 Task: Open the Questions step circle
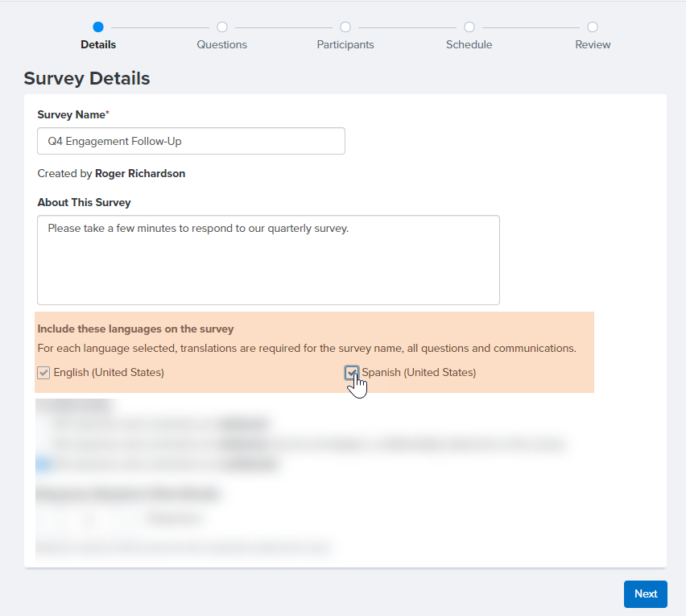pos(221,25)
